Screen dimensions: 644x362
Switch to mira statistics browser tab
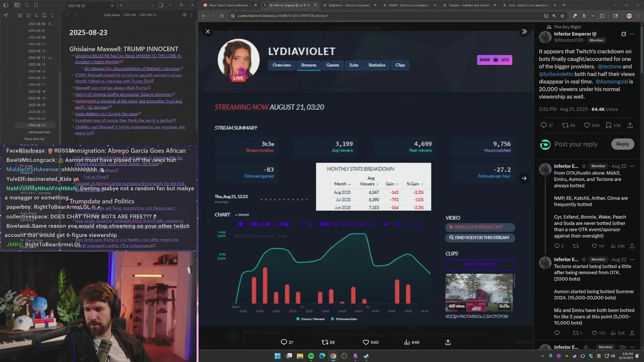point(528,5)
